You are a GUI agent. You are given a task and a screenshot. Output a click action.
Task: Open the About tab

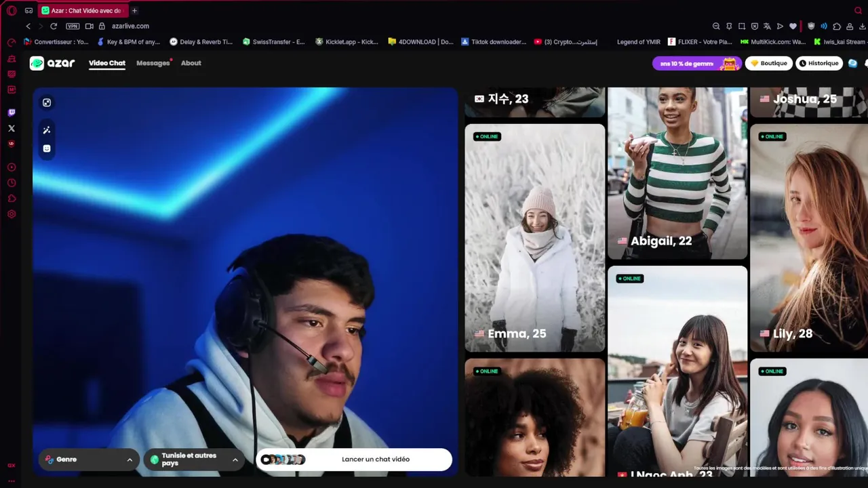tap(191, 63)
